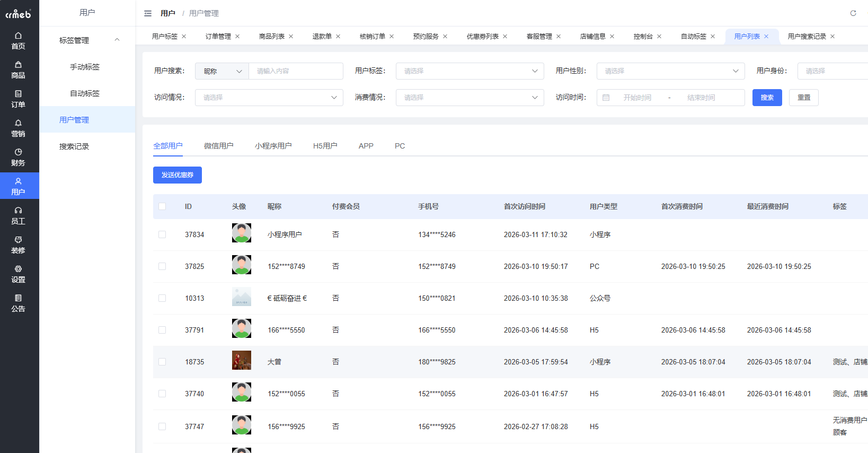Tick the checkbox for user 大曾
The width and height of the screenshot is (868, 453).
162,362
